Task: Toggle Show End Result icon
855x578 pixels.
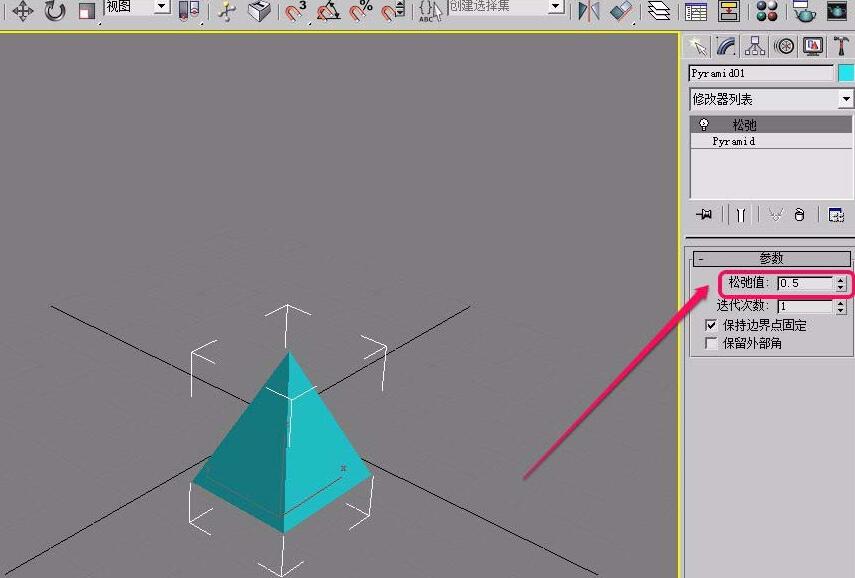Action: tap(740, 215)
